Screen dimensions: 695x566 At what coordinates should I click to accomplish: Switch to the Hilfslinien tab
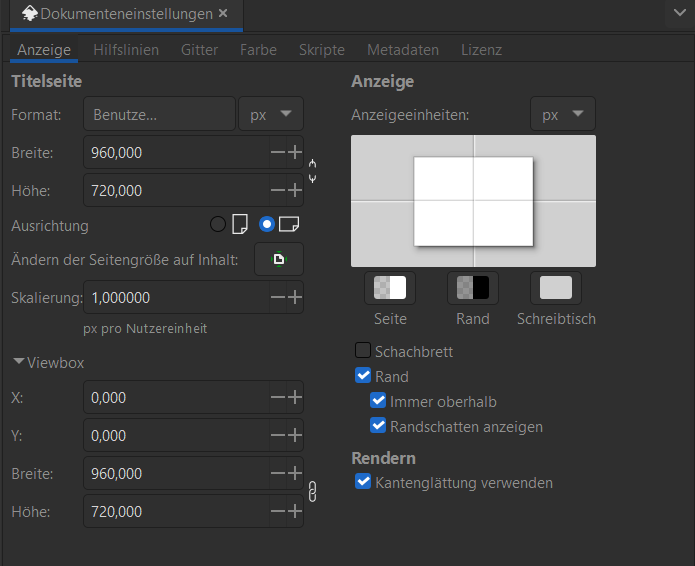tap(126, 50)
